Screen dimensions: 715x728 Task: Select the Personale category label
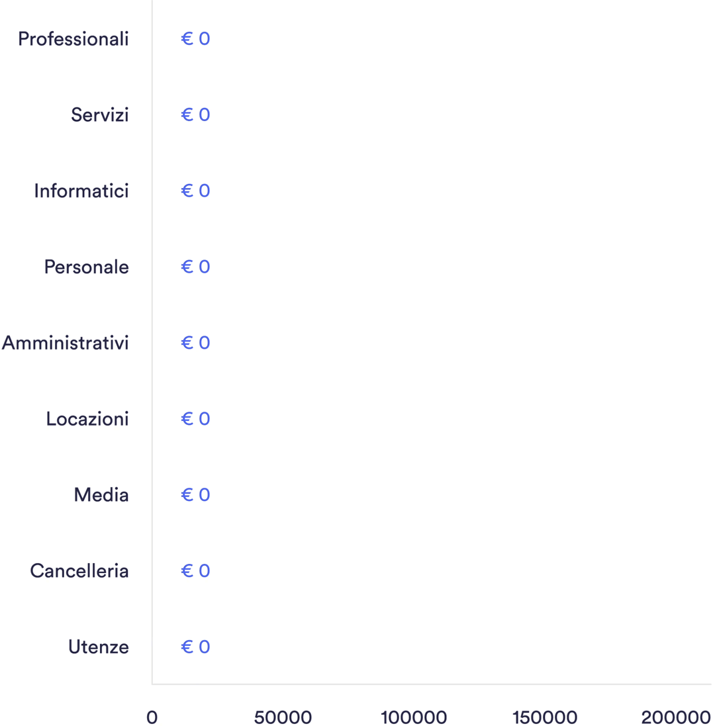tap(86, 267)
